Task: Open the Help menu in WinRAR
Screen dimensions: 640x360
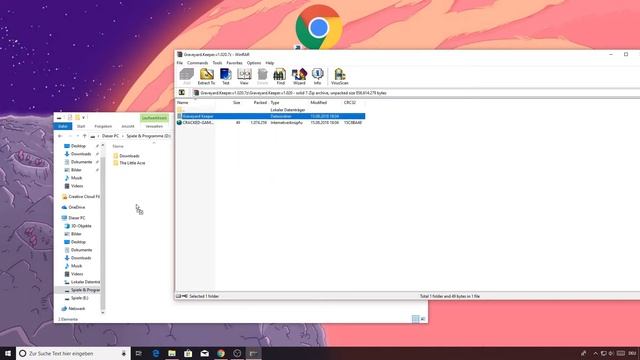Action: (269, 63)
